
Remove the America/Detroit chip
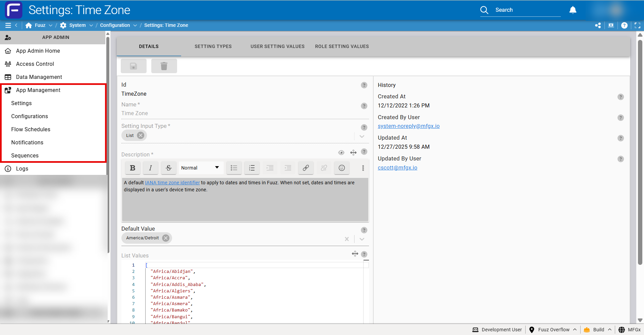tap(166, 238)
